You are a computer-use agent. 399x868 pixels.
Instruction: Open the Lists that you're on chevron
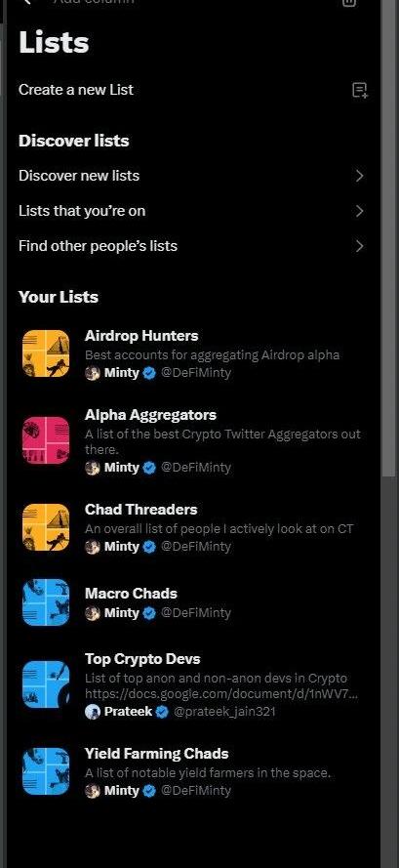360,211
